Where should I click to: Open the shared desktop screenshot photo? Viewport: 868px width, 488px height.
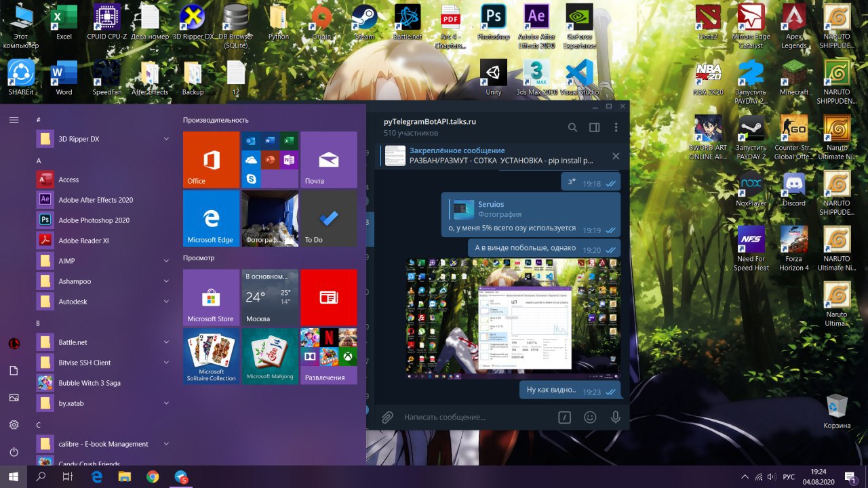coord(513,317)
